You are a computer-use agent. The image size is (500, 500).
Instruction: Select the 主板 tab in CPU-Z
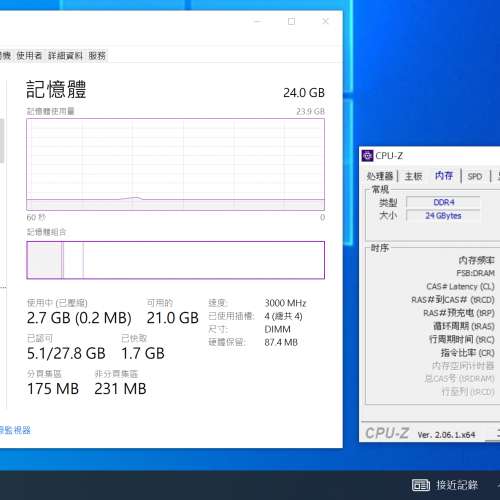413,176
